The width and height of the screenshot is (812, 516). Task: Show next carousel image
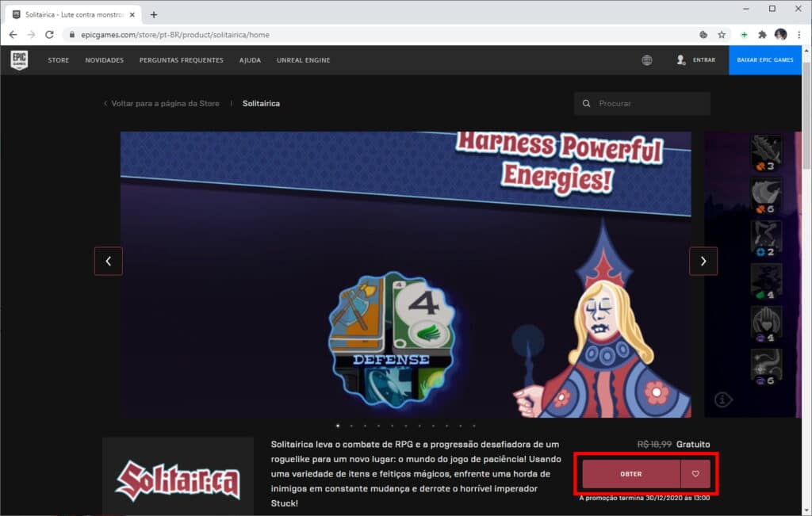pos(703,261)
